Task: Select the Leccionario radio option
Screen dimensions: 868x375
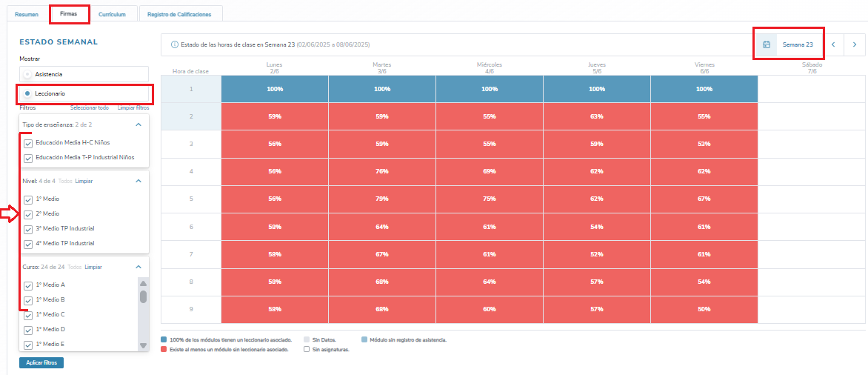Action: click(84, 93)
